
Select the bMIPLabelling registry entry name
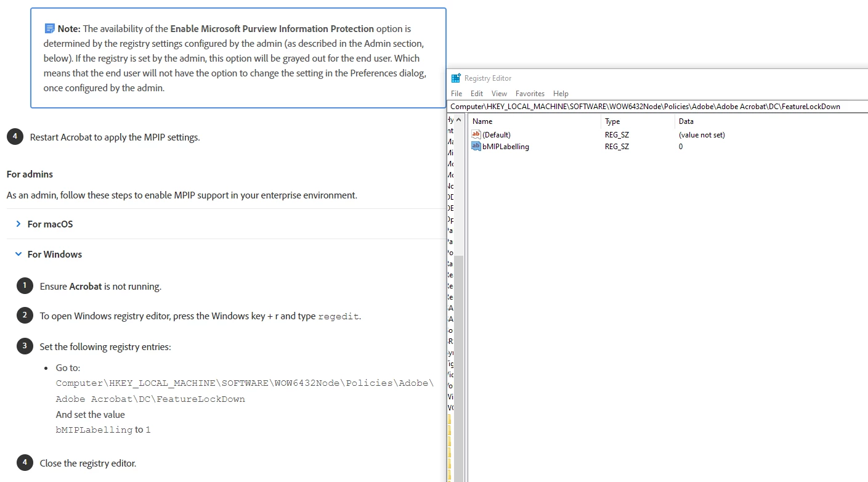(x=506, y=147)
